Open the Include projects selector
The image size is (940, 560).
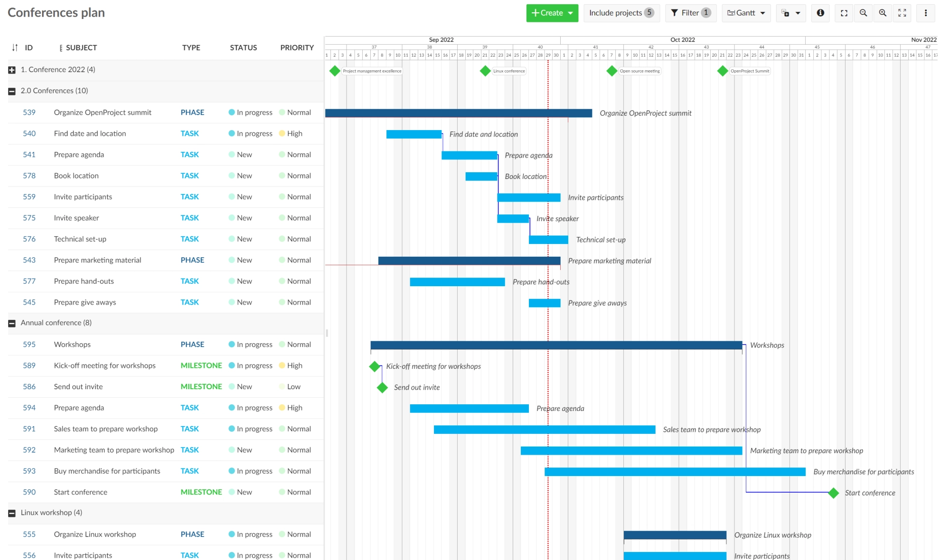621,13
